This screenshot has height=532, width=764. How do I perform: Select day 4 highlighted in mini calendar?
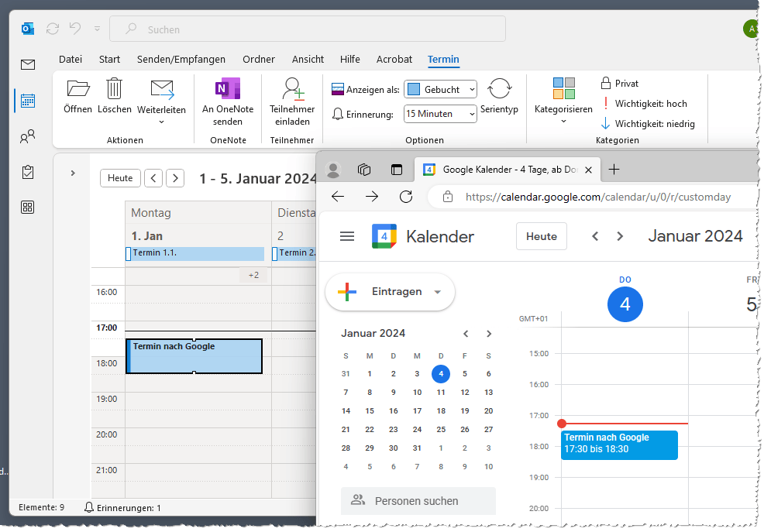point(441,374)
